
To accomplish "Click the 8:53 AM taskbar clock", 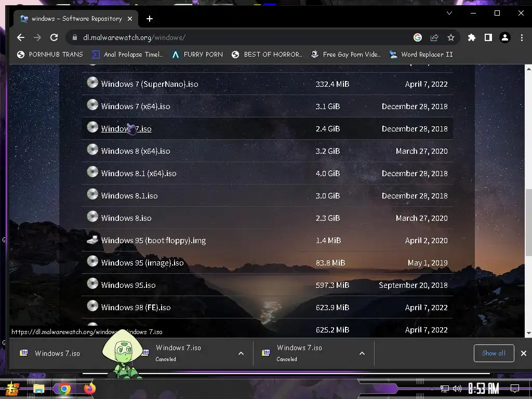I will coord(484,389).
